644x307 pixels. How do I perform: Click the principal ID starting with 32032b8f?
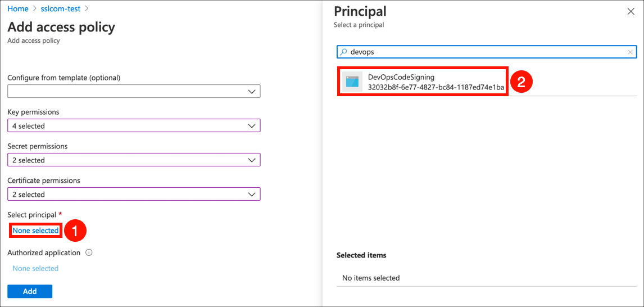click(x=436, y=88)
